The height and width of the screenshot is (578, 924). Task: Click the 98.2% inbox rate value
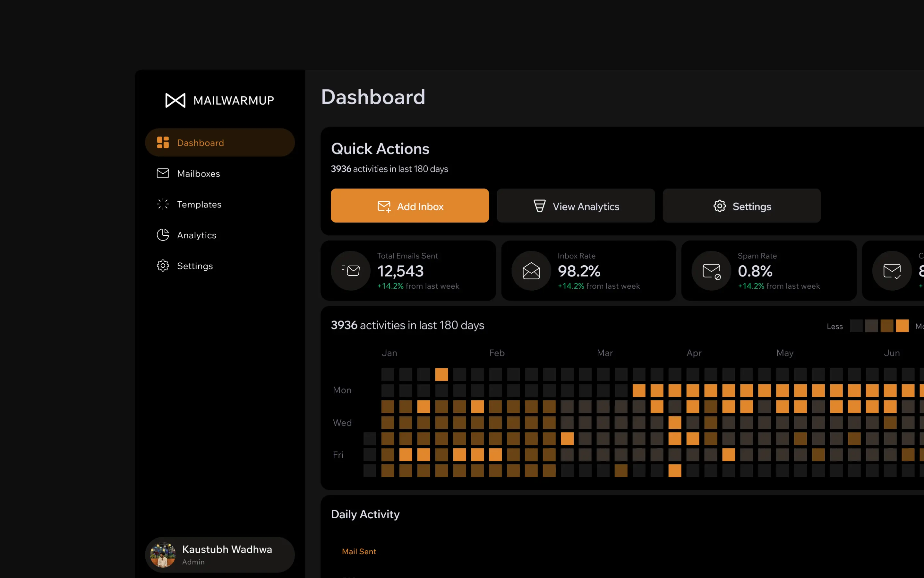(579, 271)
